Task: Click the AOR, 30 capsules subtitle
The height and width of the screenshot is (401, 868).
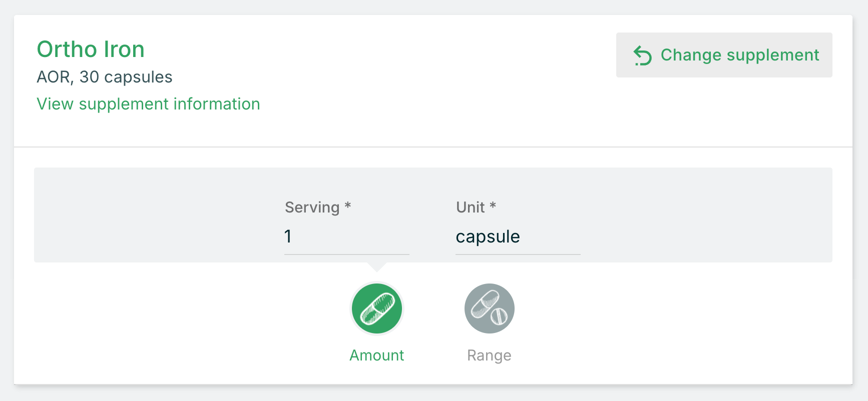Action: tap(105, 77)
